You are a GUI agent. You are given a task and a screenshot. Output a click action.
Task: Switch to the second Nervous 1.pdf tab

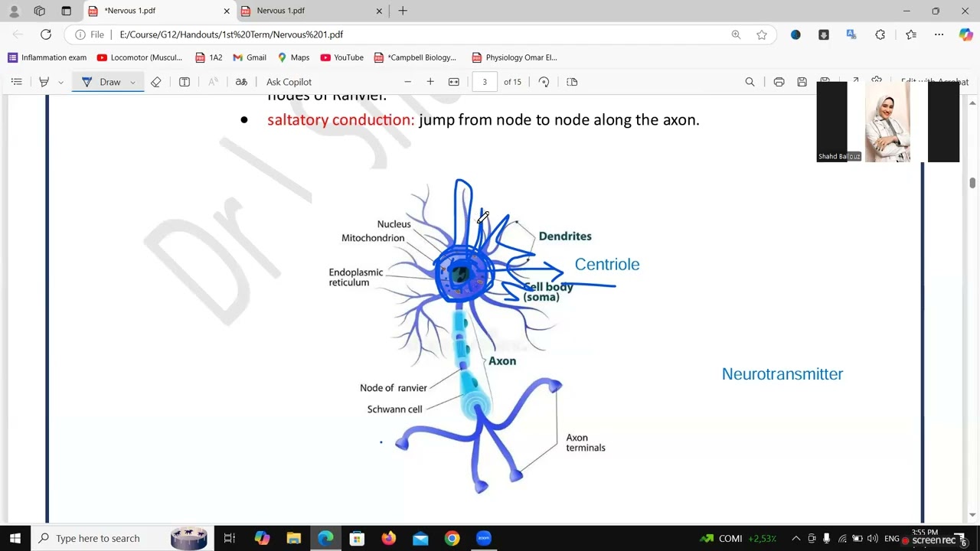[312, 11]
